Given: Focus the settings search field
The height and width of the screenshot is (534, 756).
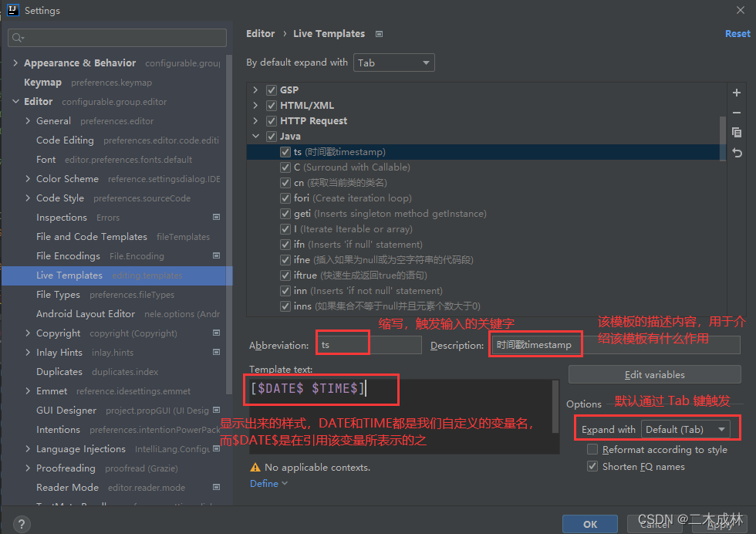Looking at the screenshot, I should pos(117,38).
